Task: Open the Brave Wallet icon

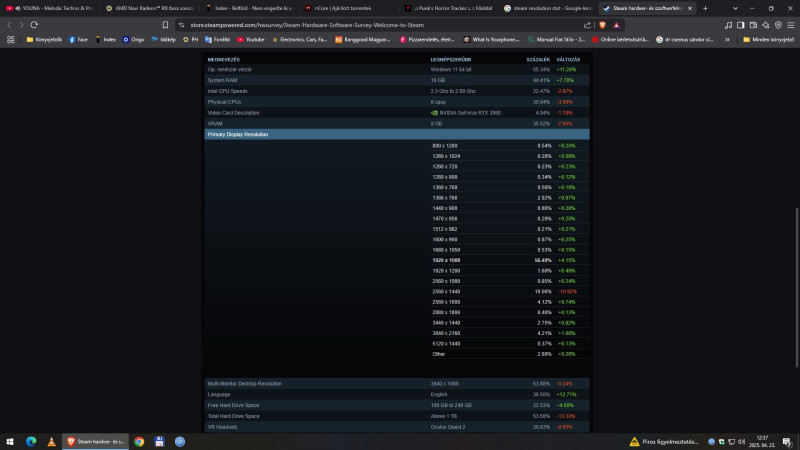Action: tap(753, 25)
